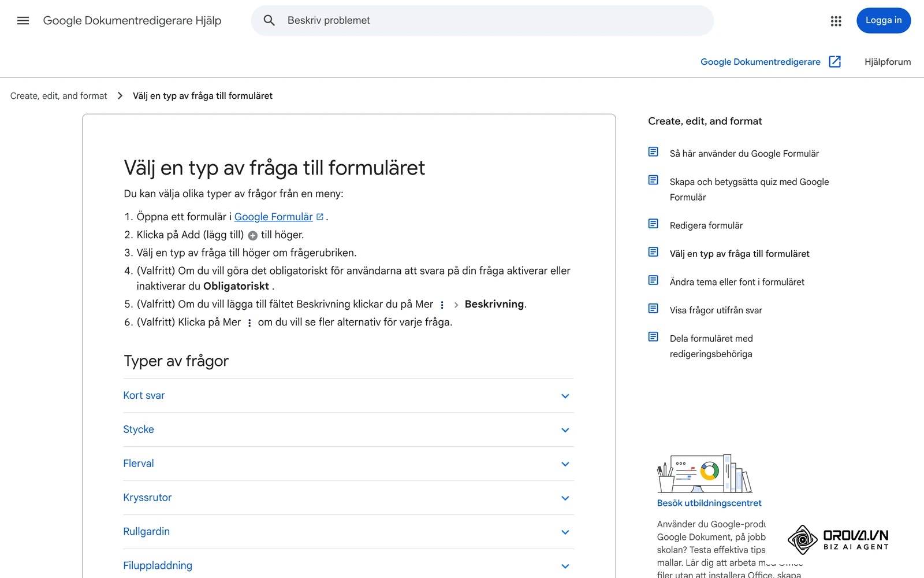Image resolution: width=924 pixels, height=578 pixels.
Task: Open Skapa och betygsätta quiz med Google Formulär
Action: click(x=749, y=190)
